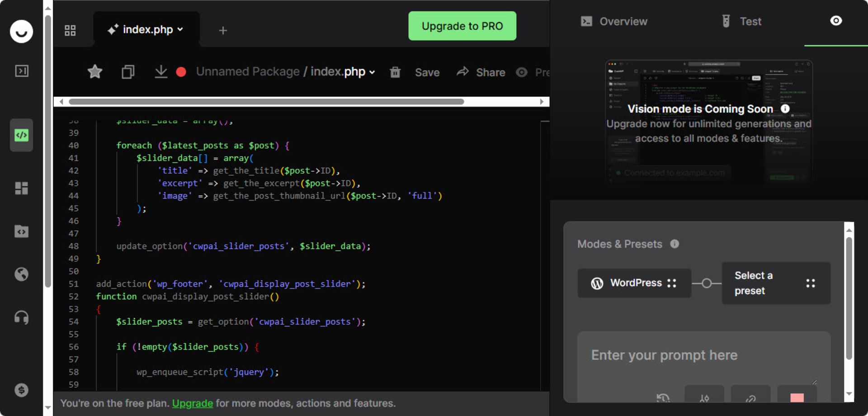Click the editor scroll left arrow
The height and width of the screenshot is (416, 868).
(x=61, y=102)
